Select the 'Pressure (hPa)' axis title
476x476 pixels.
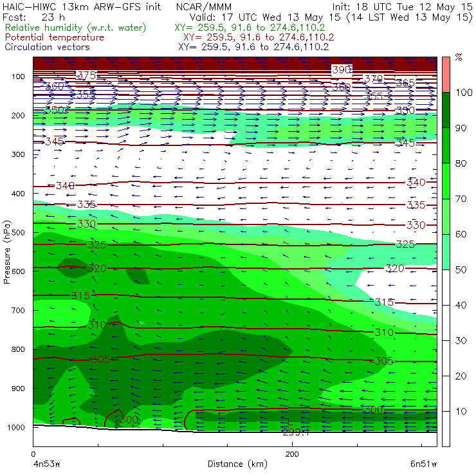click(6, 252)
